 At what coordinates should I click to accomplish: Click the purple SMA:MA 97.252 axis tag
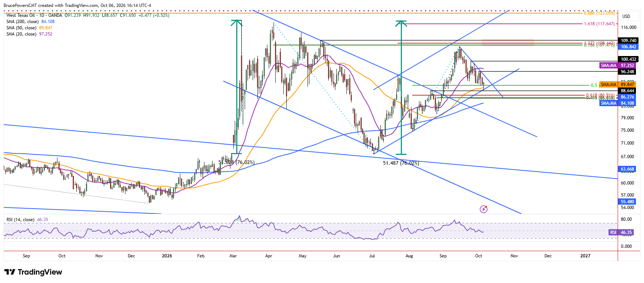pyautogui.click(x=618, y=66)
